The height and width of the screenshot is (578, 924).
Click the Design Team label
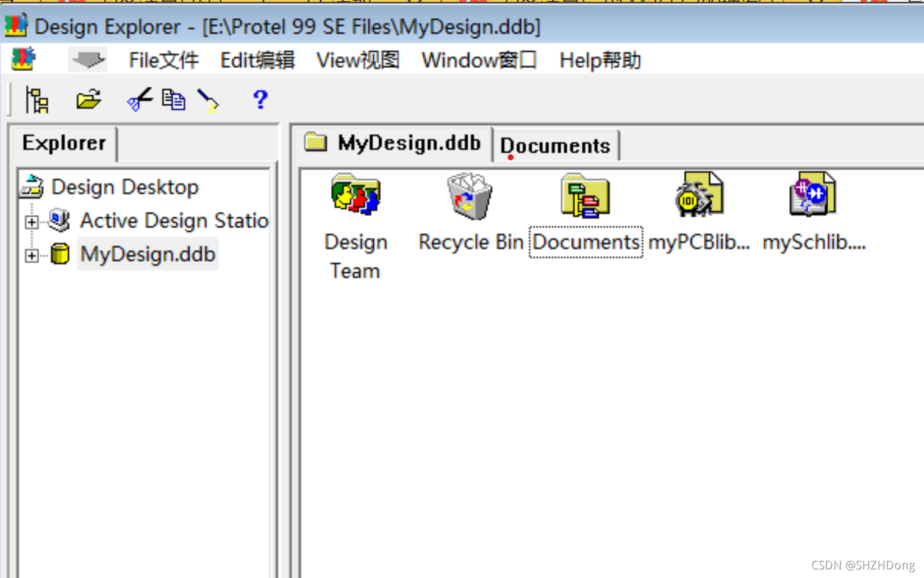tap(356, 256)
